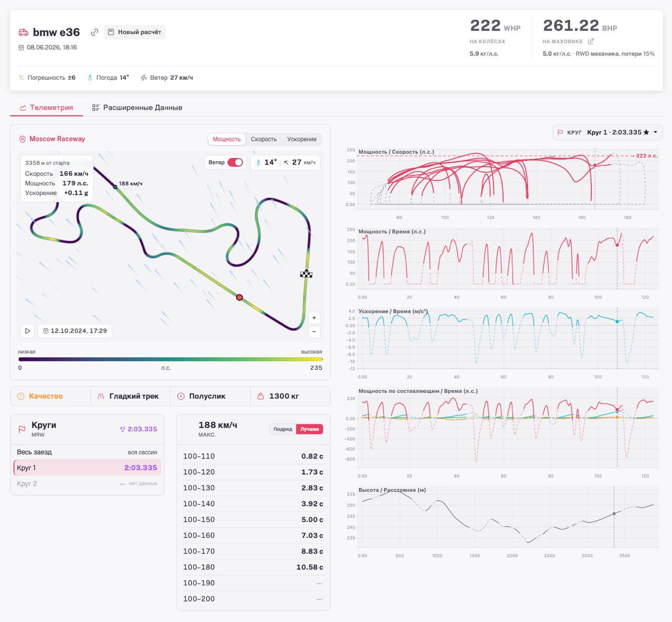Copy link icon next to bmw e36
Viewport: 672px width, 622px height.
coord(94,32)
